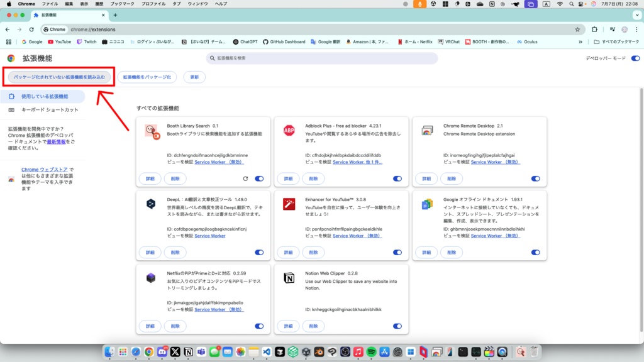This screenshot has width=644, height=362.
Task: Turn off the デベロッパーモード toggle
Action: 635,57
